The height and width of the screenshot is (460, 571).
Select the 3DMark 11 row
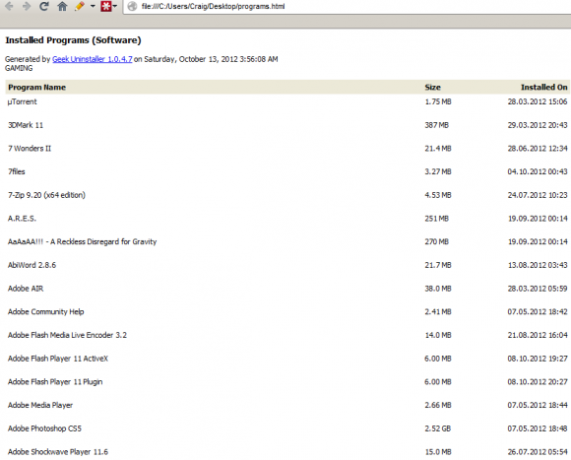[288, 125]
